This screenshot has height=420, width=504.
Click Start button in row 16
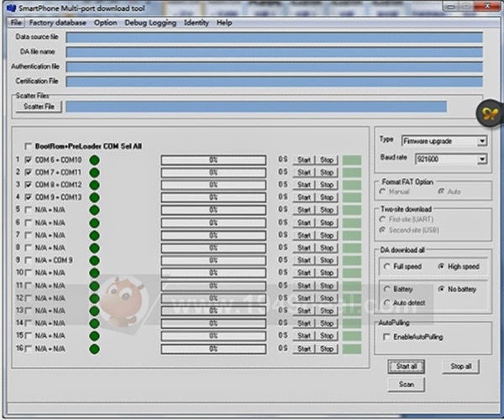304,349
